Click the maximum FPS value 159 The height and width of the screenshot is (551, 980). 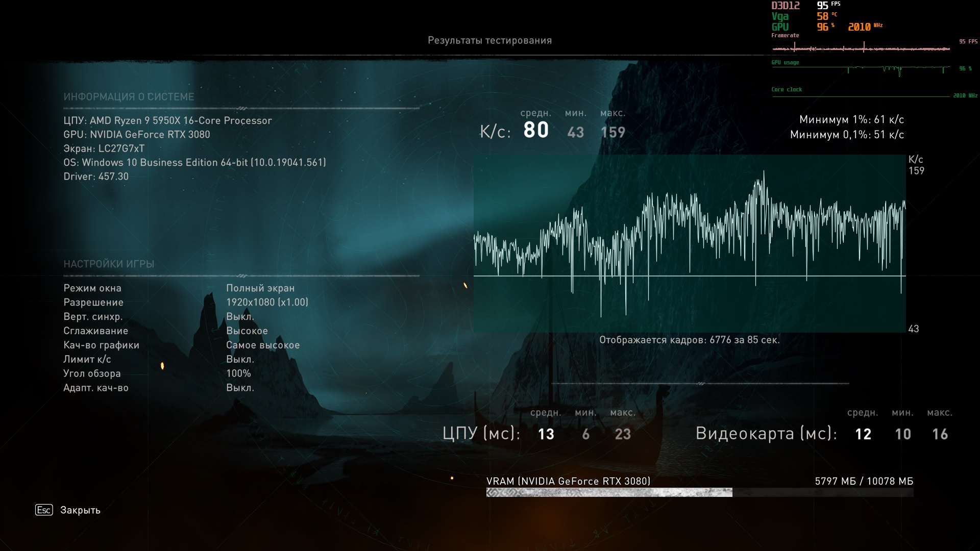[x=612, y=133]
